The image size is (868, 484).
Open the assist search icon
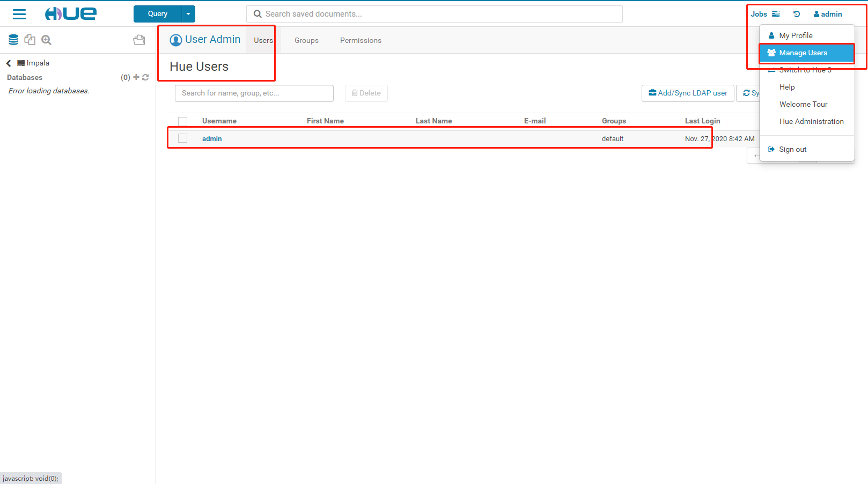(47, 40)
